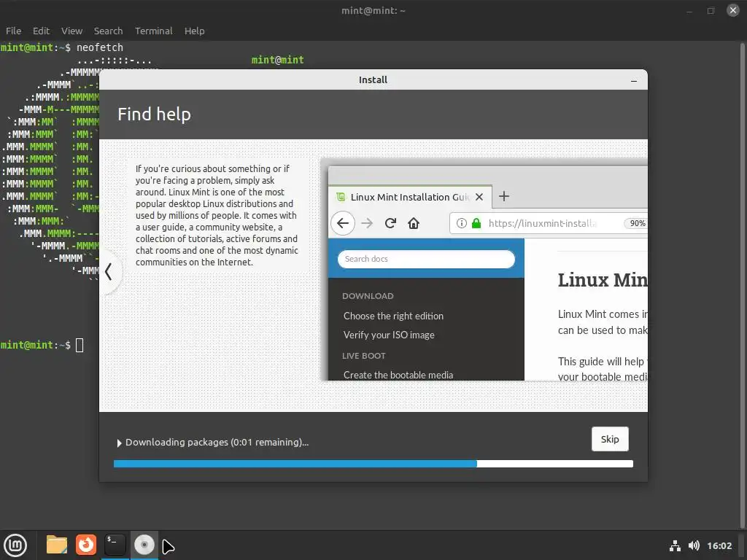Select the installer disc icon in taskbar

144,545
